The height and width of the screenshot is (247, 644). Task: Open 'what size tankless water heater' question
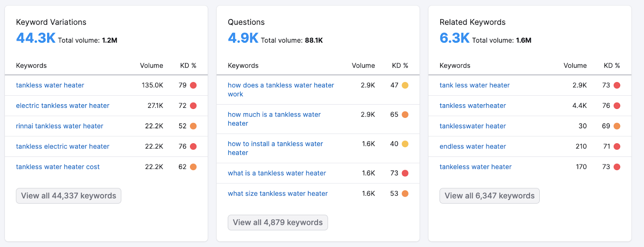pos(278,194)
